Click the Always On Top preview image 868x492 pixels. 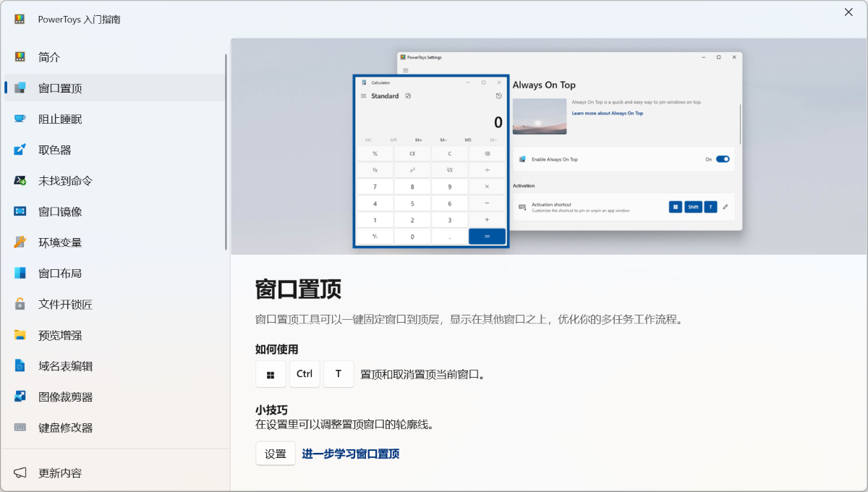click(549, 146)
